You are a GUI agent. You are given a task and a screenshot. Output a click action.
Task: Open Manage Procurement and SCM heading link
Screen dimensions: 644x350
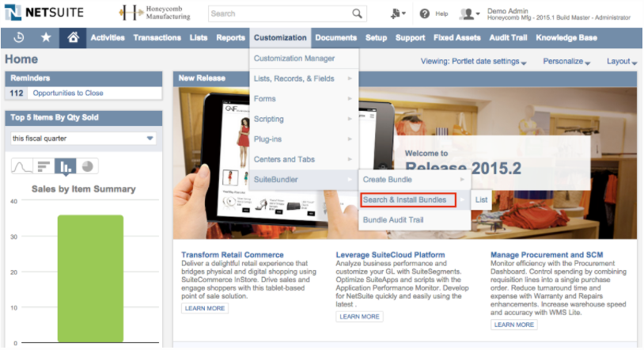click(x=547, y=255)
